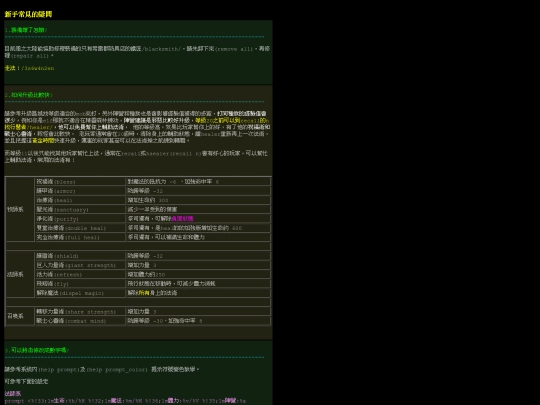Select the "(sanctuary)" spell cell
Image resolution: width=540 pixels, height=405 pixels.
(x=80, y=209)
